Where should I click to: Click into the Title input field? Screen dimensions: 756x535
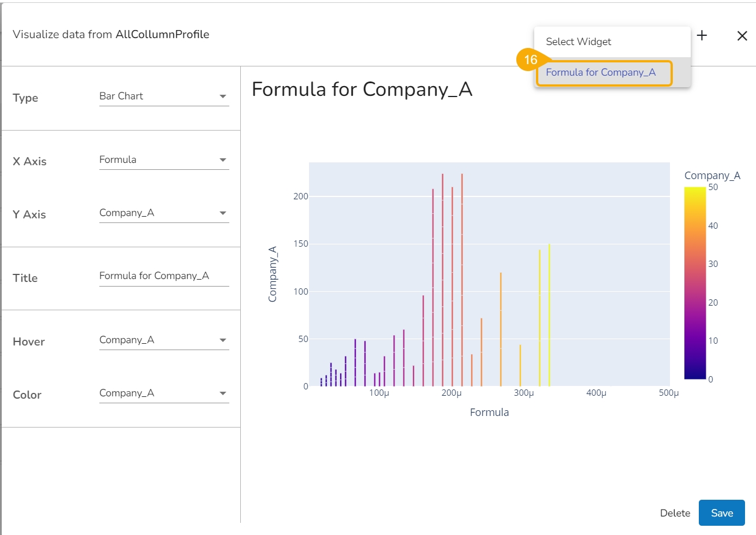(x=164, y=276)
